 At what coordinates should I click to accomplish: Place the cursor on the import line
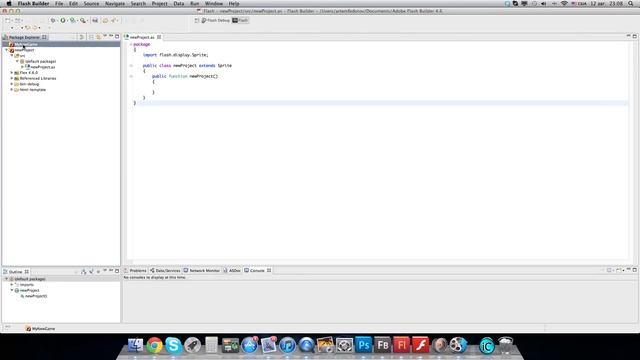click(x=176, y=55)
